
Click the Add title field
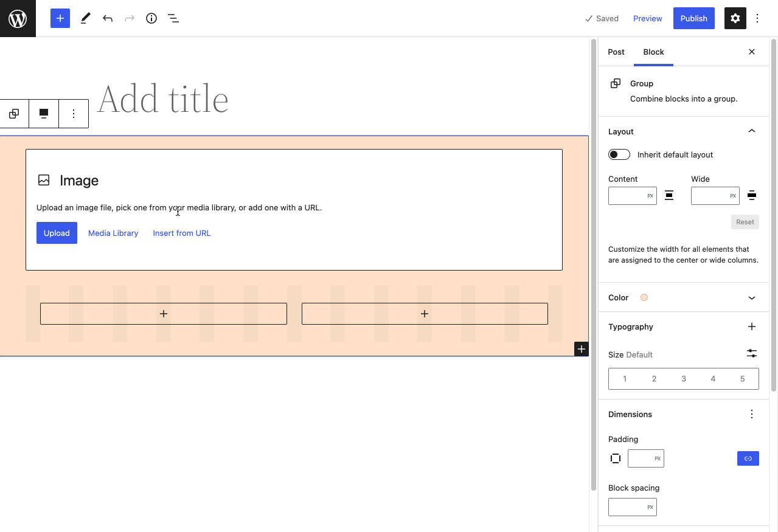tap(163, 98)
